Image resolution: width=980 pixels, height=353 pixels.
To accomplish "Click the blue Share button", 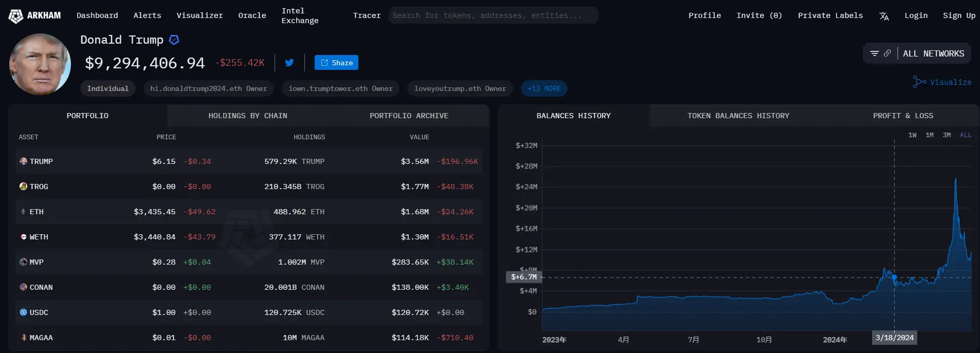I will tap(336, 63).
